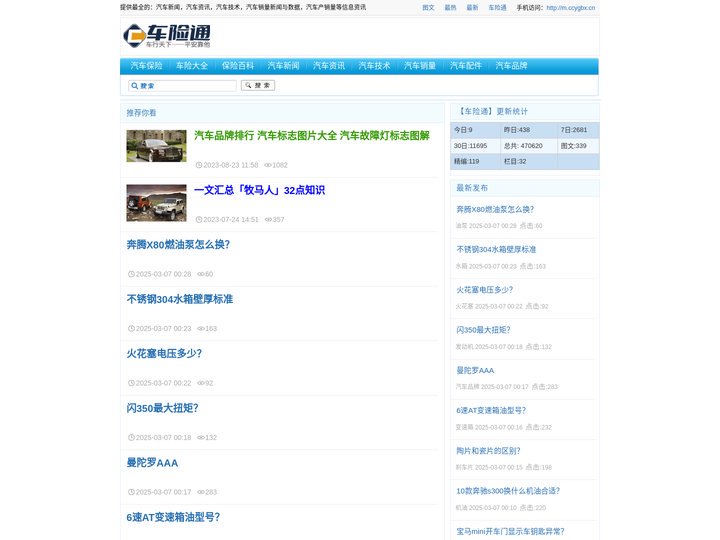Click eye views icon beside 163

(201, 329)
